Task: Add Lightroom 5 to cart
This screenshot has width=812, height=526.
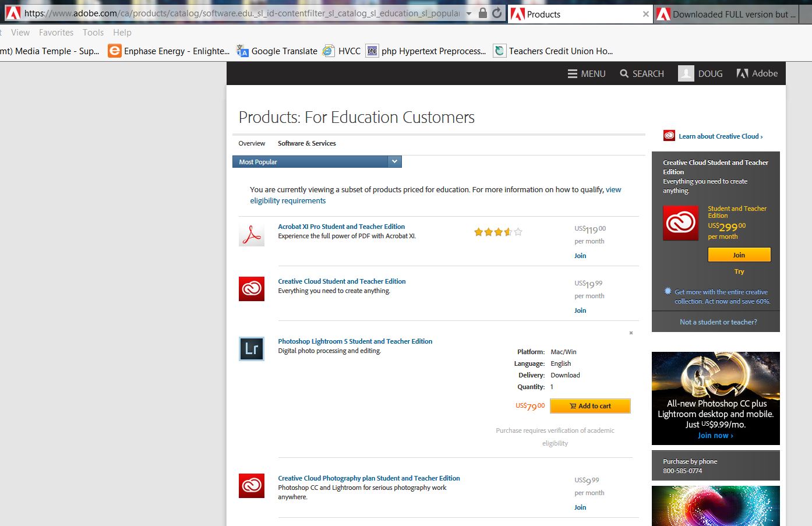Action: tap(590, 405)
